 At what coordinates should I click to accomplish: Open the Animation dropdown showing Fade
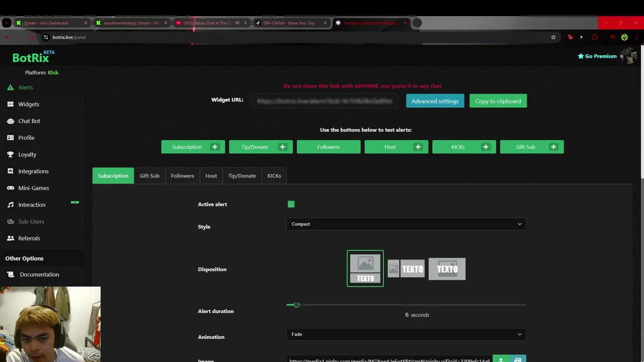406,334
